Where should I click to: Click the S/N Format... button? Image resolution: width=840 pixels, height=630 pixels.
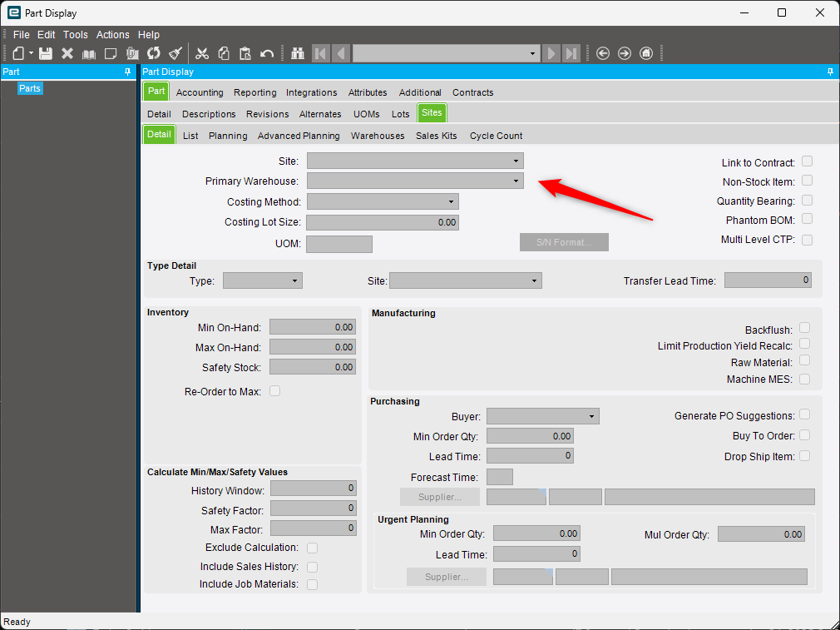[564, 242]
